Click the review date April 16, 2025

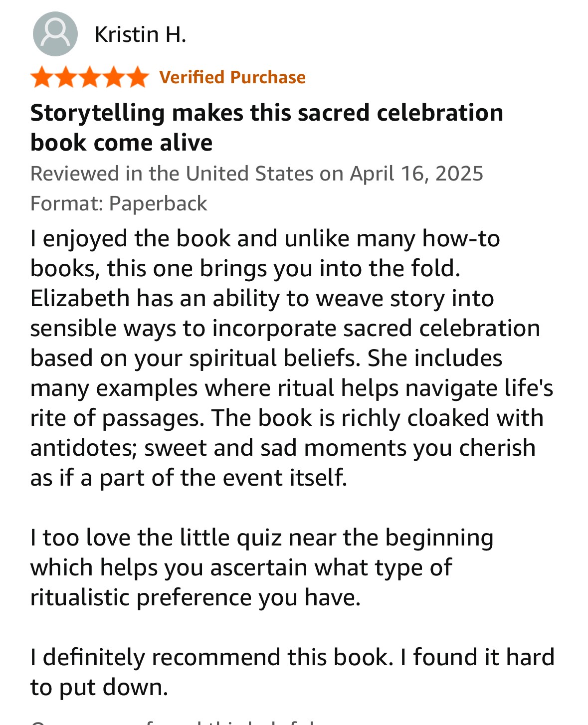[x=416, y=174]
